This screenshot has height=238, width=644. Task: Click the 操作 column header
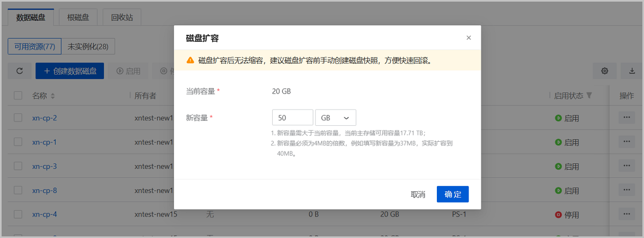click(x=627, y=96)
